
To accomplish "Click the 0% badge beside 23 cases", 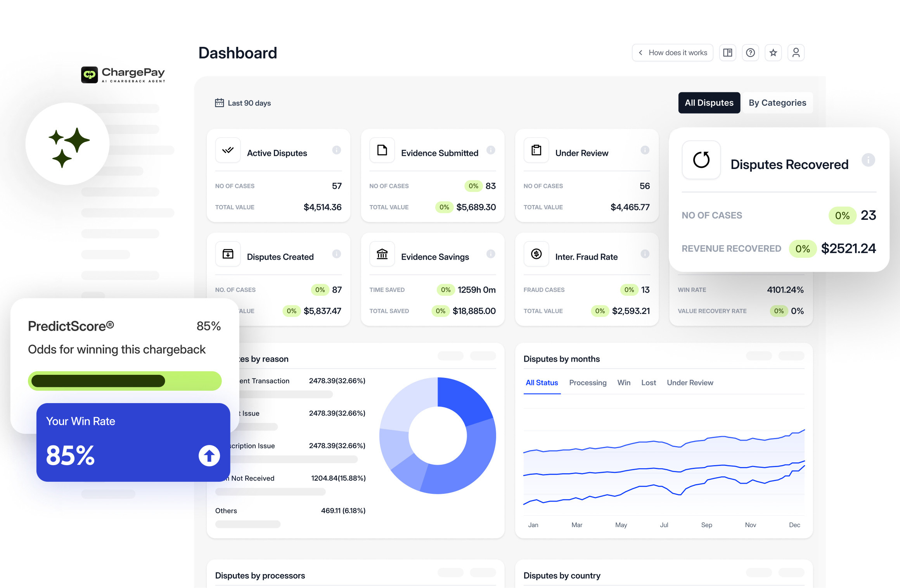I will 842,216.
